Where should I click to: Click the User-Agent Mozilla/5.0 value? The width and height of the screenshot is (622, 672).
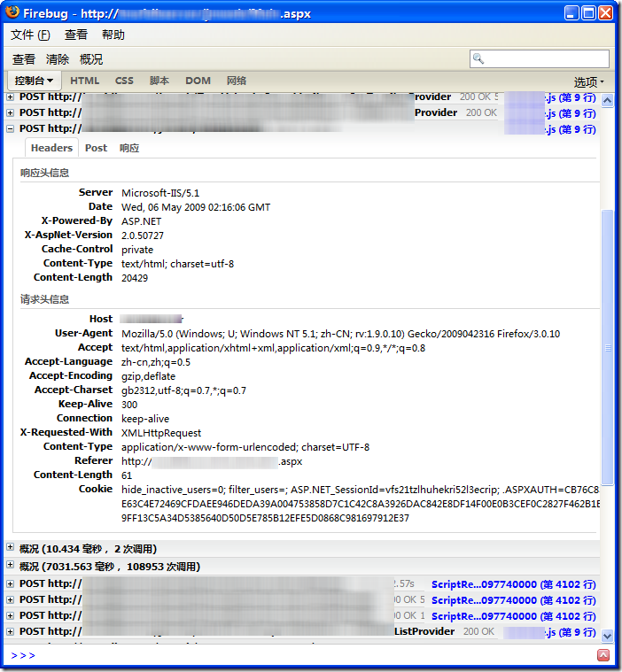coord(340,334)
